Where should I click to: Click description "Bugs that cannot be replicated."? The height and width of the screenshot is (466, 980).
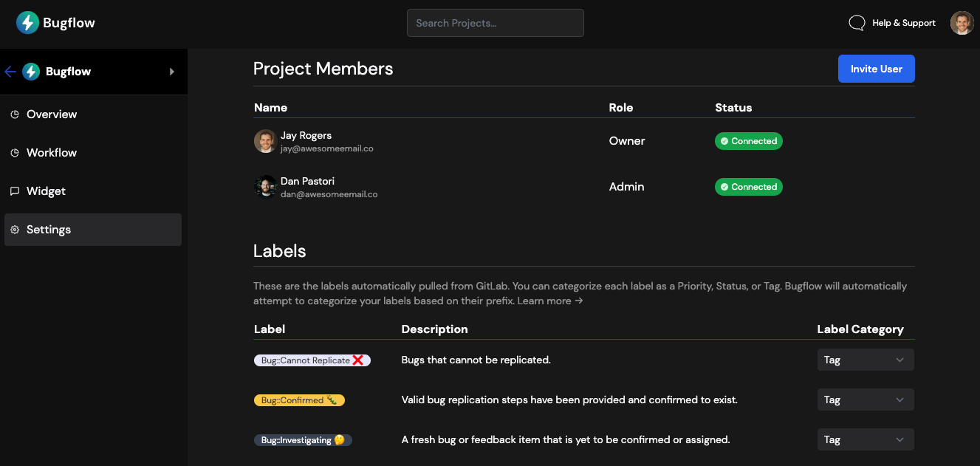476,360
